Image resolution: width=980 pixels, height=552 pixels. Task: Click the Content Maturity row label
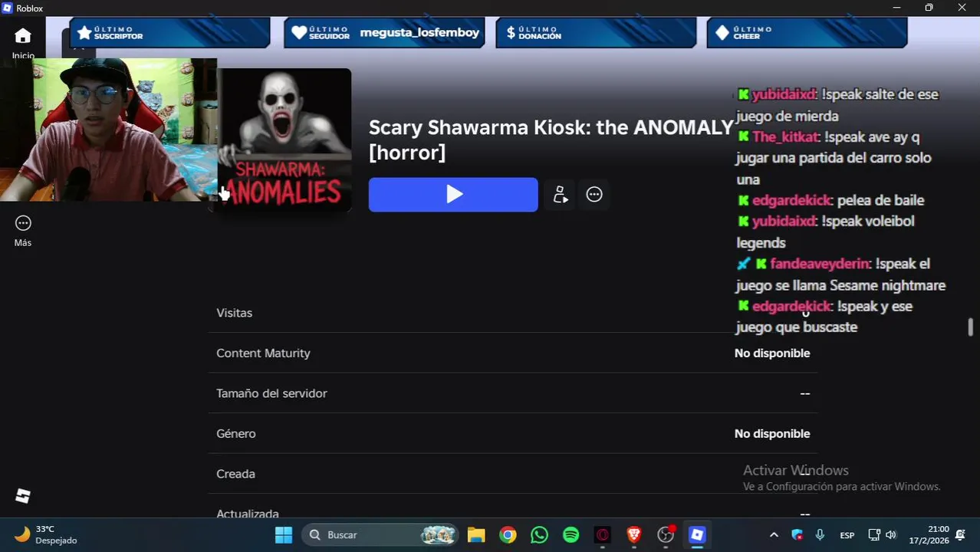(263, 353)
